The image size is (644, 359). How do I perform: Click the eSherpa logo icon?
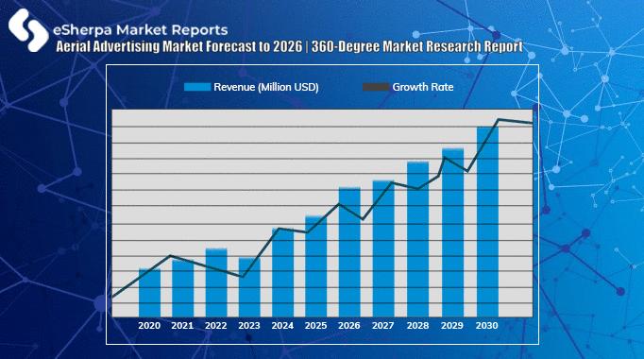coord(28,30)
